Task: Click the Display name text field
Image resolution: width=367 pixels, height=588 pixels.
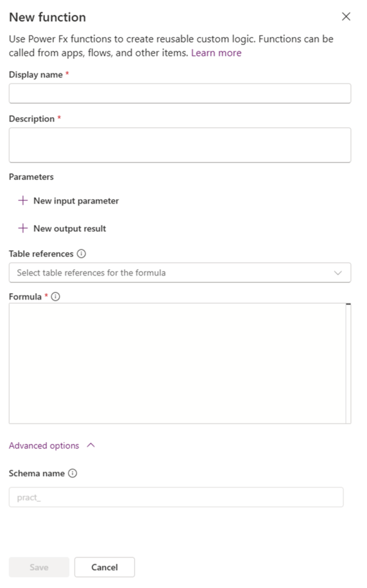Action: pyautogui.click(x=180, y=93)
